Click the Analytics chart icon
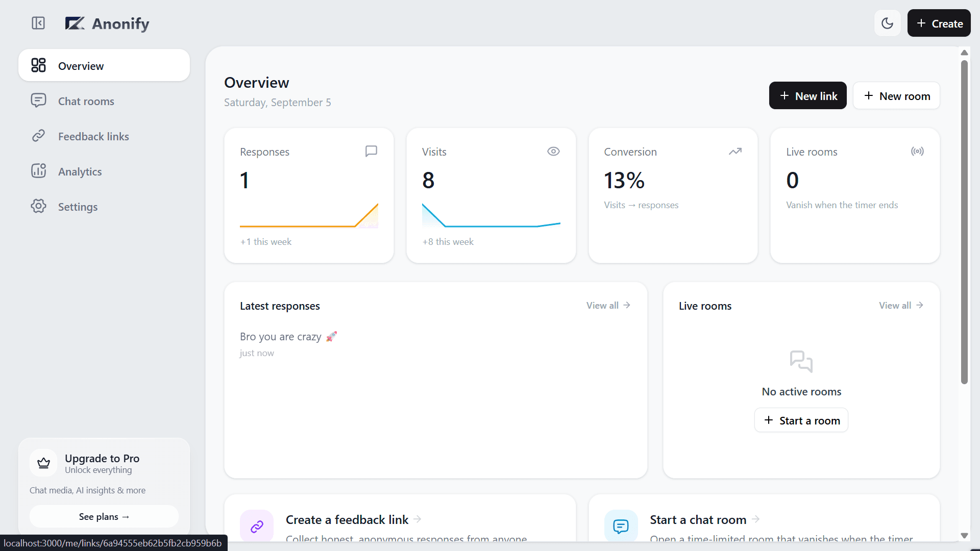Screen dimensions: 980x551 point(38,171)
